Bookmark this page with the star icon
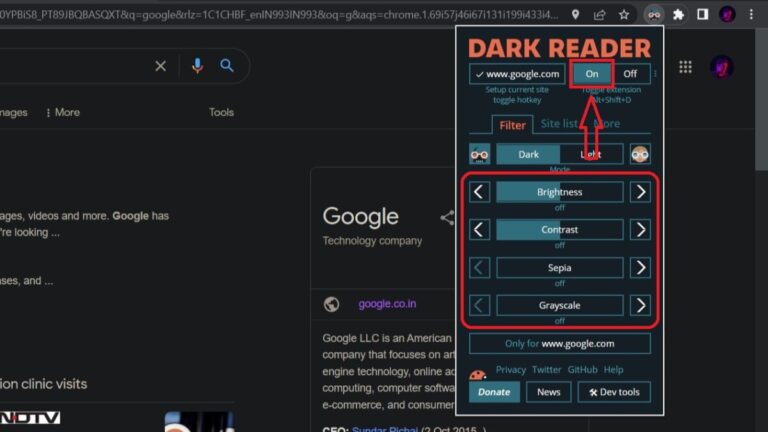The image size is (768, 432). tap(624, 15)
